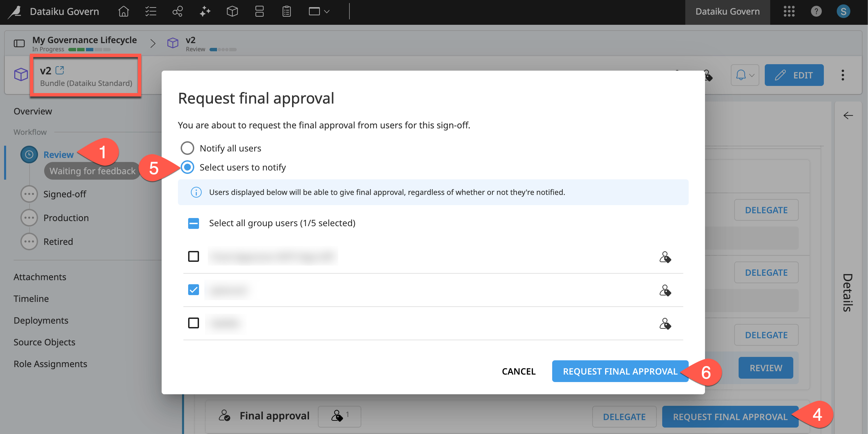Open the Timeline section in the sidebar
This screenshot has width=868, height=434.
[31, 299]
